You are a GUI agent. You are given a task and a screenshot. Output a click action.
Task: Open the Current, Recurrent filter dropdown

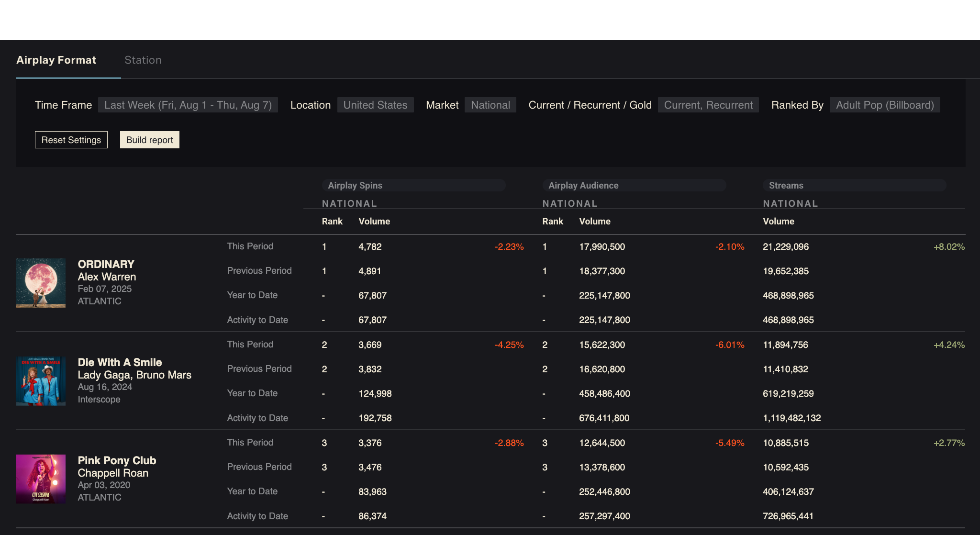click(708, 105)
